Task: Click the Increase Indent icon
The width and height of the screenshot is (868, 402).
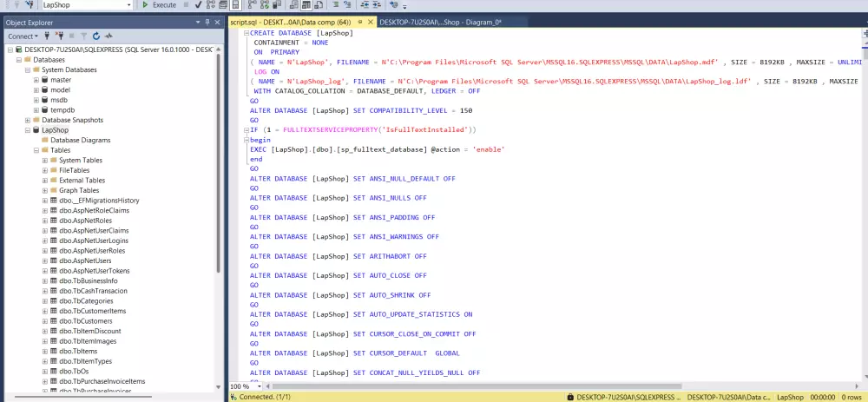Action: click(377, 4)
